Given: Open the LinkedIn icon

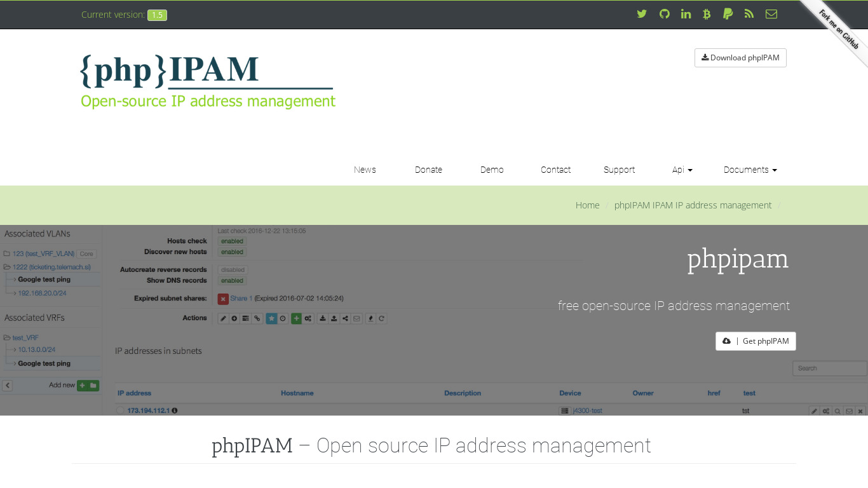Looking at the screenshot, I should 686,14.
